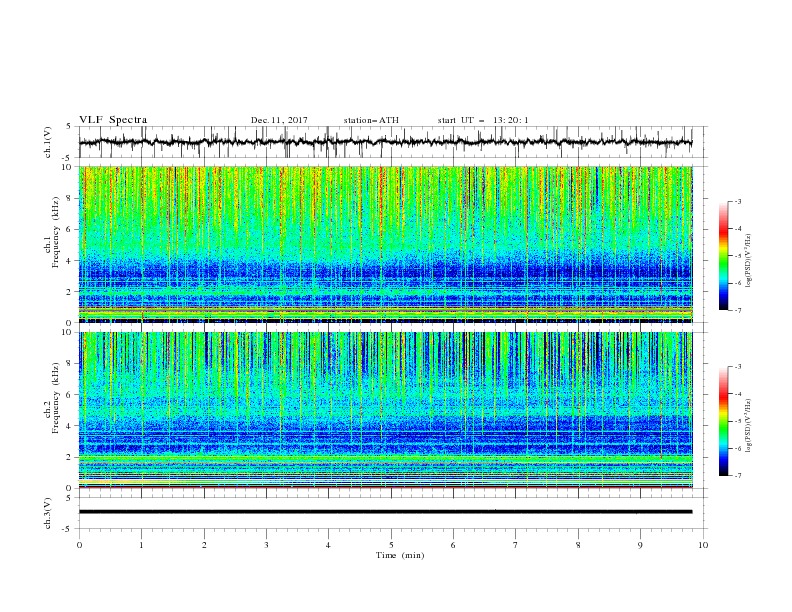Click the ch.1 voltage waveform trace

[x=385, y=142]
